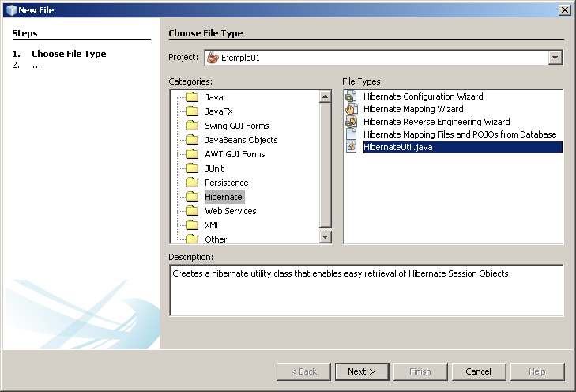This screenshot has height=392, width=576.
Task: Click the Hibernate Mapping Files and POJOs icon
Action: (352, 134)
